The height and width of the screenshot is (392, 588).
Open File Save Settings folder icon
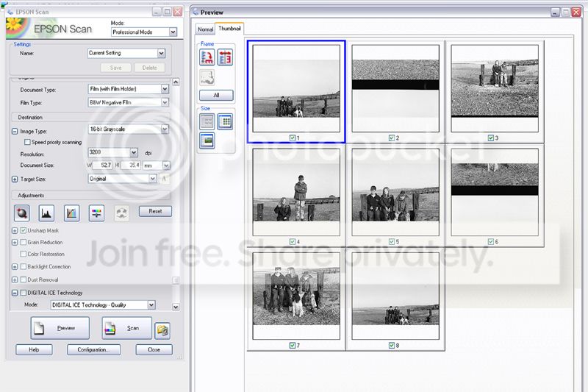coord(162,330)
